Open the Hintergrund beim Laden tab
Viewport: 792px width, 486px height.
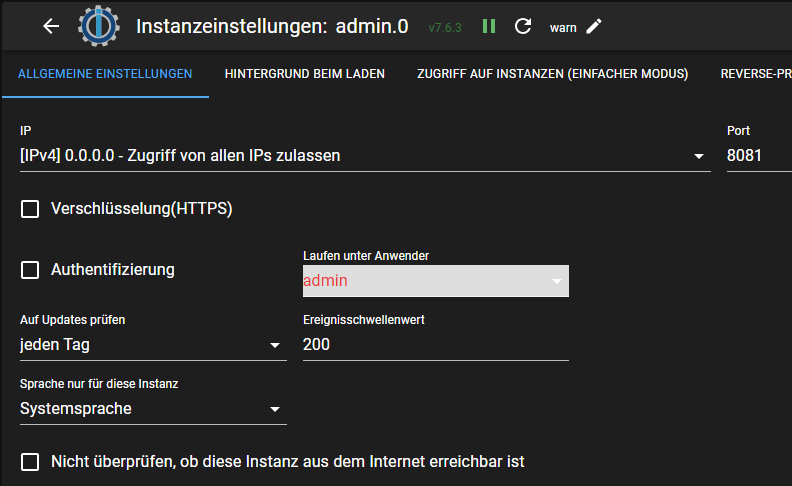pos(305,74)
